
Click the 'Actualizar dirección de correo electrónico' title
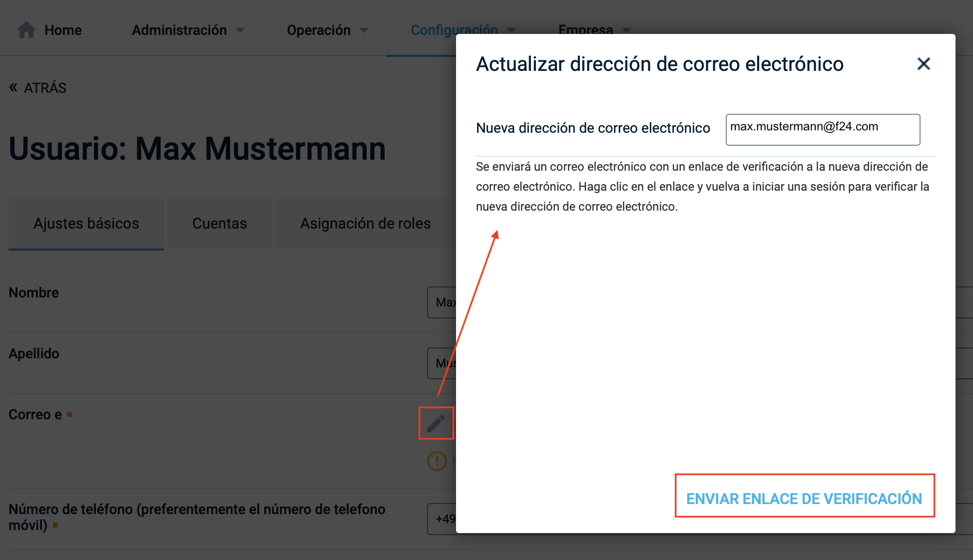coord(660,64)
